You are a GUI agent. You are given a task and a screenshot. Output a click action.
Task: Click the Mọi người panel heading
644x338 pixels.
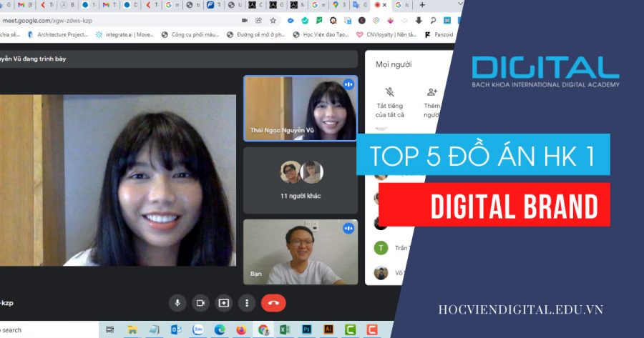[394, 64]
